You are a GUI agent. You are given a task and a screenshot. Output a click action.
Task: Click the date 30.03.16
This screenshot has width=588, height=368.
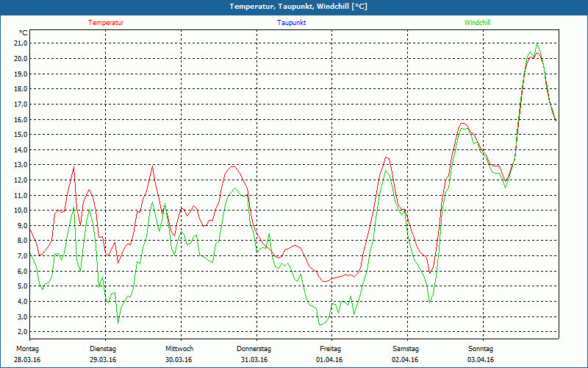[x=179, y=360]
